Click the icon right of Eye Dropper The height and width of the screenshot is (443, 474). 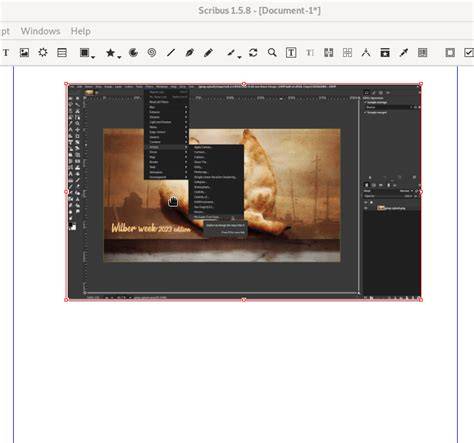(423, 53)
